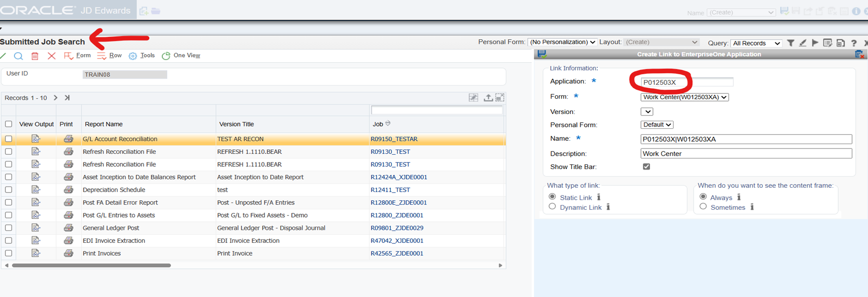Click the Job column filter field
Screen dimensions: 868x297
pos(437,111)
